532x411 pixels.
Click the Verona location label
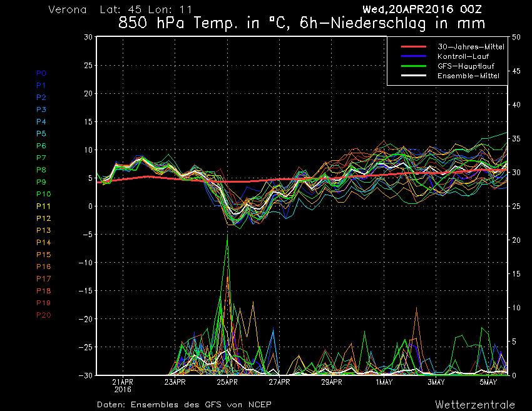click(68, 9)
